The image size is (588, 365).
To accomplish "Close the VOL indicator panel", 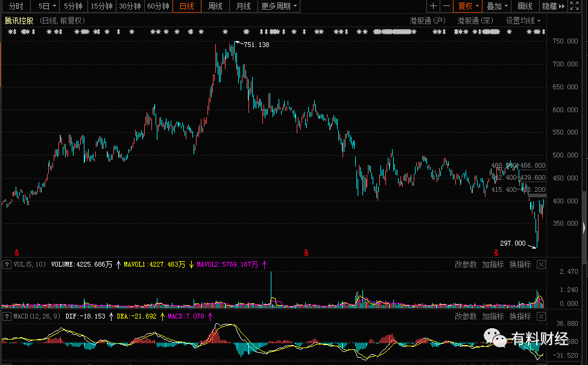I will tap(541, 265).
